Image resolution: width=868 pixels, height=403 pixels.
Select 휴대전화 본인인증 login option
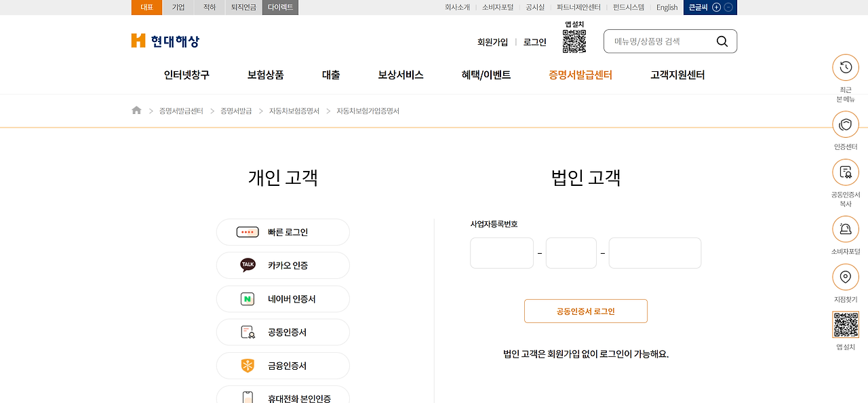click(x=283, y=395)
